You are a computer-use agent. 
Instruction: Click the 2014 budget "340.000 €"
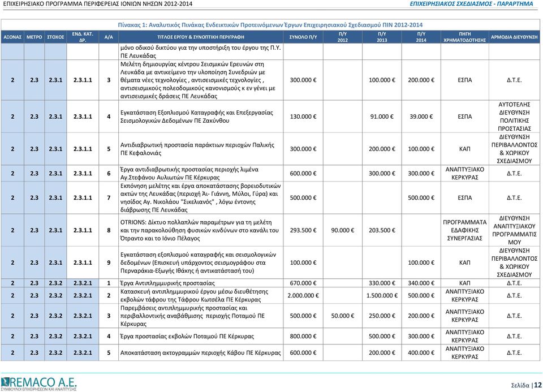tap(421, 283)
